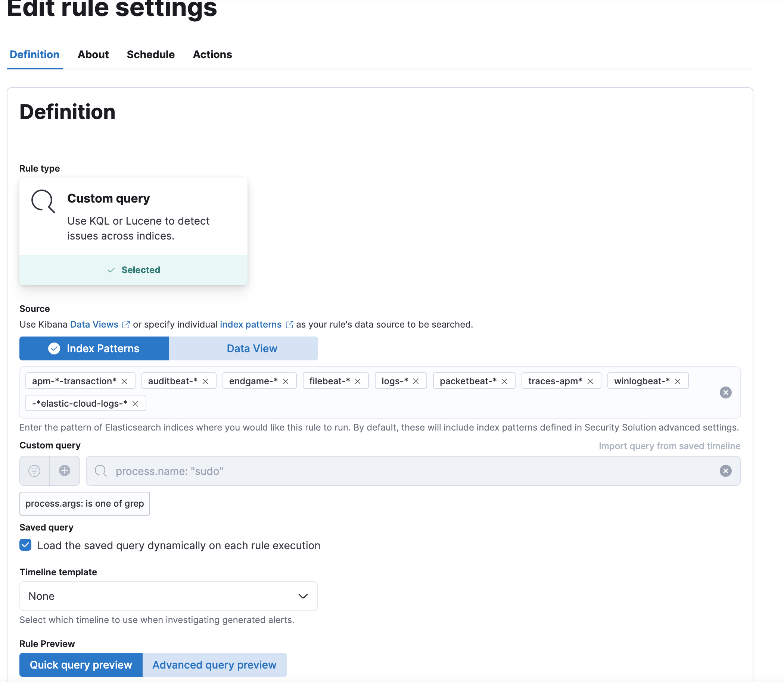Clear the custom query search input
The height and width of the screenshot is (682, 784).
(725, 471)
